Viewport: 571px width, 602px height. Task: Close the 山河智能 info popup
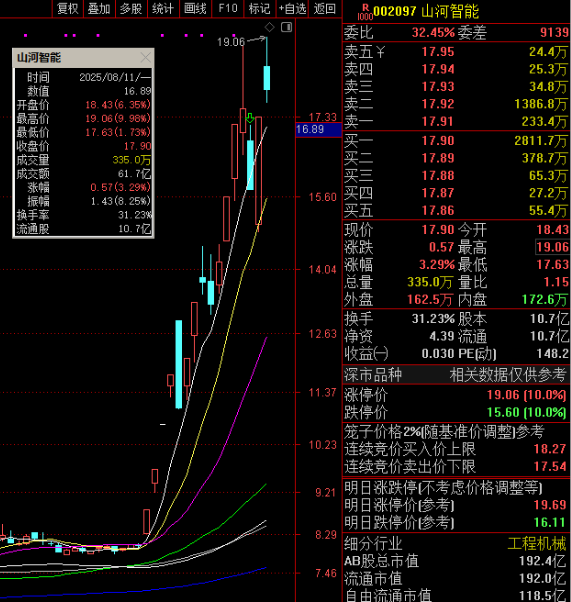pos(146,58)
